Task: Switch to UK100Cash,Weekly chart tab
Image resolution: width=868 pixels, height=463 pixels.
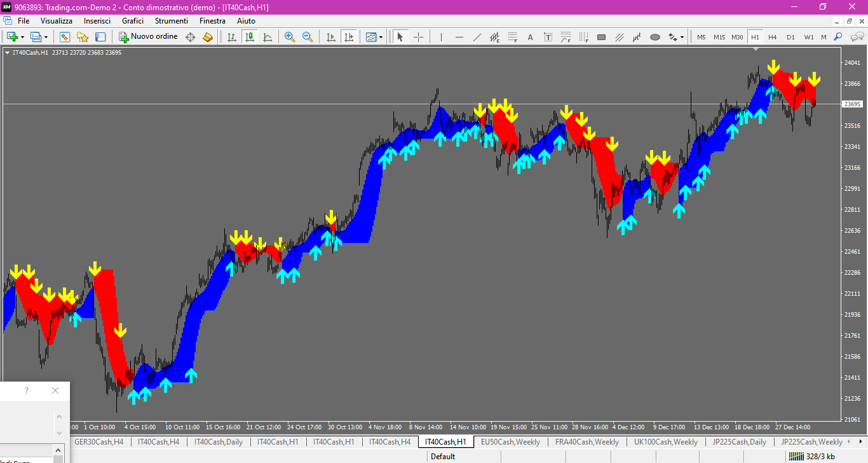Action: tap(666, 441)
